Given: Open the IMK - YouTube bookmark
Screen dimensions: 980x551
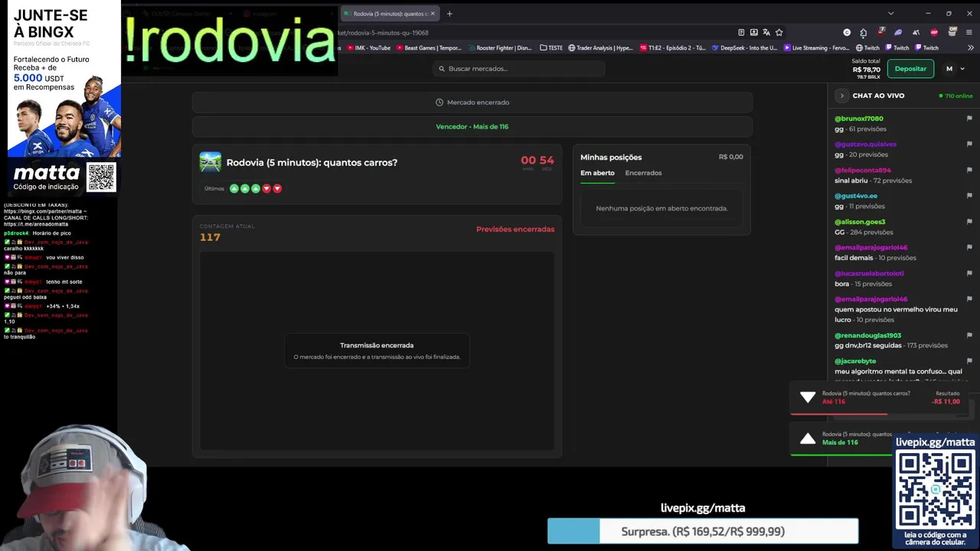Looking at the screenshot, I should 369,47.
